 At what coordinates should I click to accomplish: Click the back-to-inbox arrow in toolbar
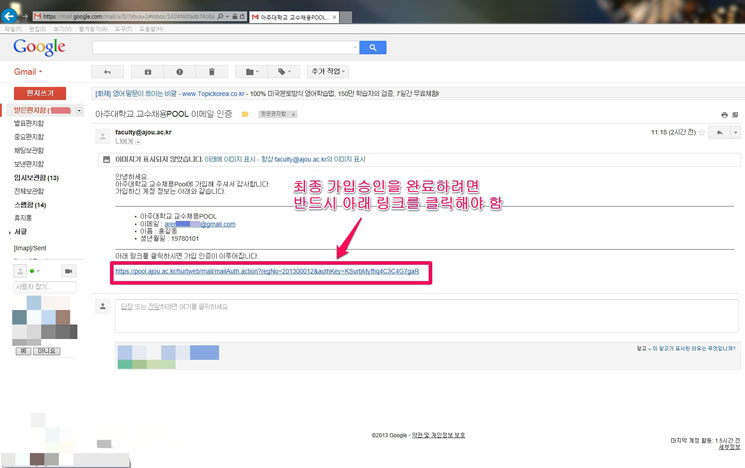click(x=107, y=72)
